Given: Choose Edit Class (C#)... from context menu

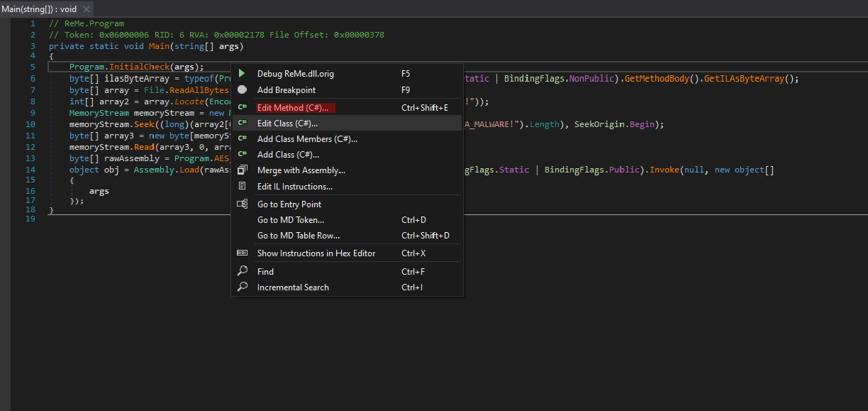Looking at the screenshot, I should pyautogui.click(x=287, y=124).
